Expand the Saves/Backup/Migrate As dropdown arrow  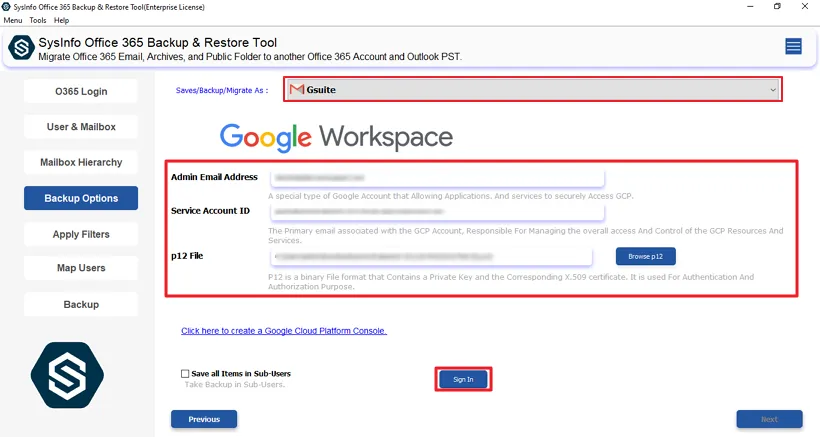772,90
